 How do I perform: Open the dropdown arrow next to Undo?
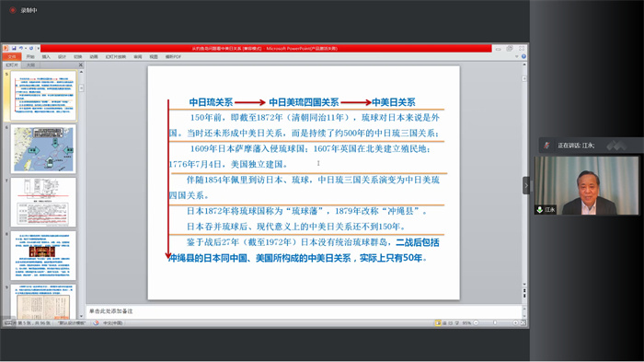(26, 48)
